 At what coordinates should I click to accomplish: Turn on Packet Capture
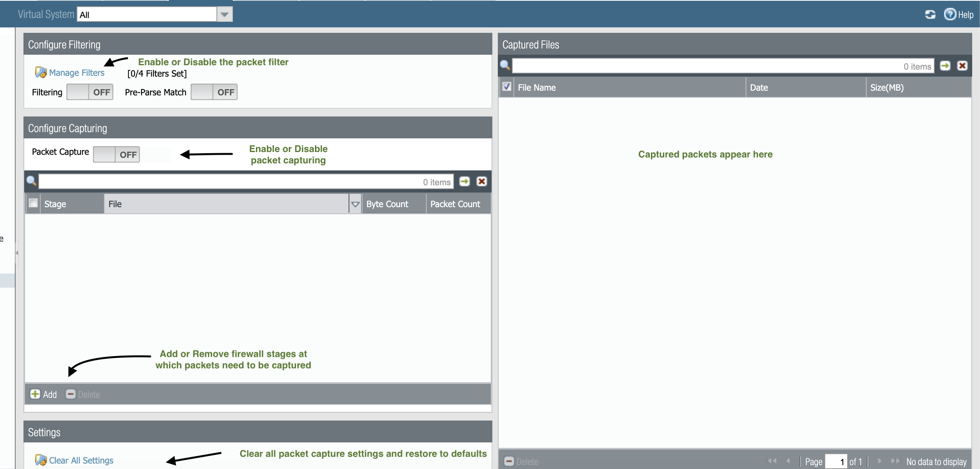point(116,154)
